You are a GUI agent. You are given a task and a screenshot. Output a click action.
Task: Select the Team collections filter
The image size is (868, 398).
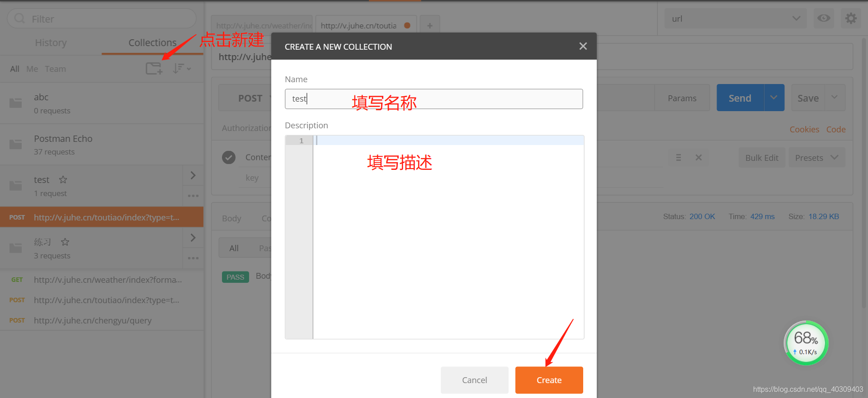coord(55,69)
